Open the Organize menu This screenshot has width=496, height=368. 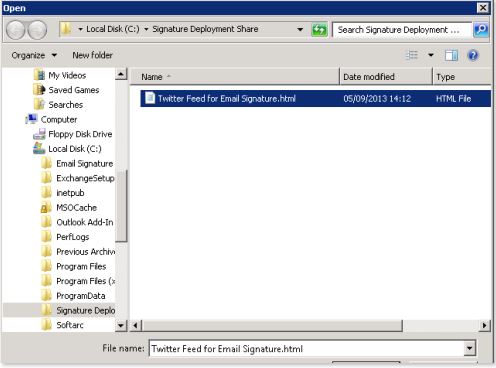pos(34,55)
